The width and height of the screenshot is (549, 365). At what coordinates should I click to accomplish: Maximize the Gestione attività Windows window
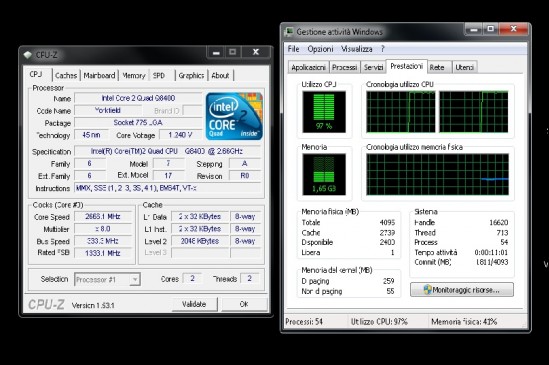click(491, 29)
